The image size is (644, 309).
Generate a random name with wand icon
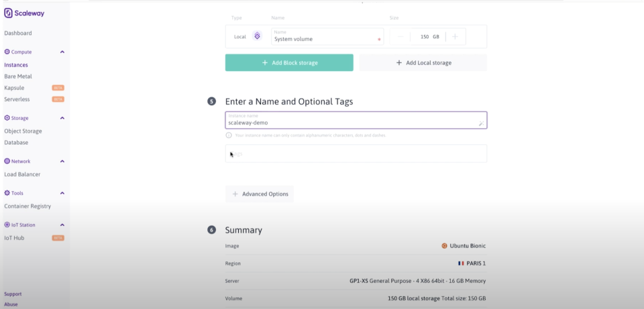coord(481,123)
